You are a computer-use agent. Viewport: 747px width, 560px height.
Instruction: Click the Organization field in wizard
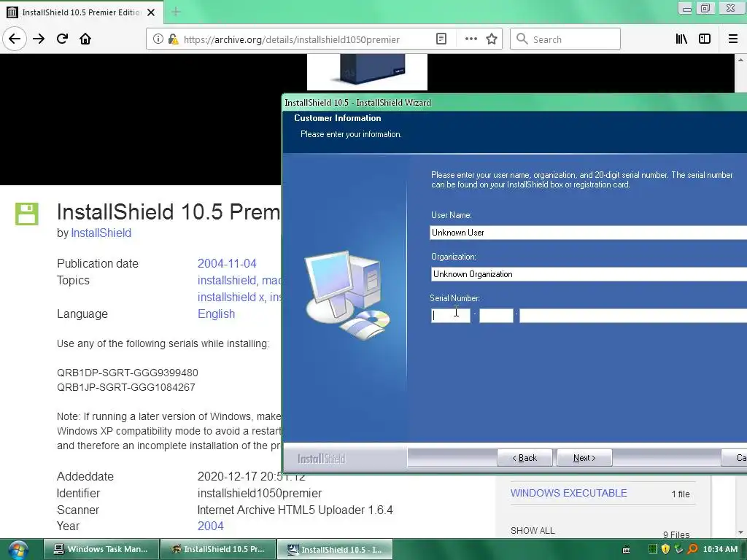click(589, 274)
